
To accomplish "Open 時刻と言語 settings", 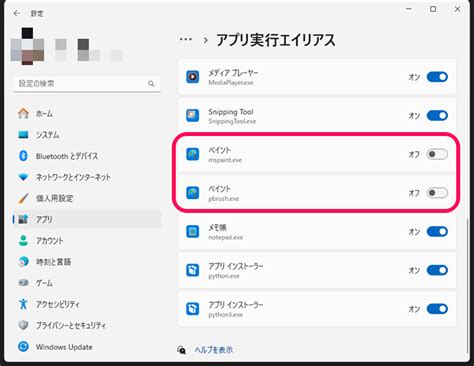I will click(87, 262).
